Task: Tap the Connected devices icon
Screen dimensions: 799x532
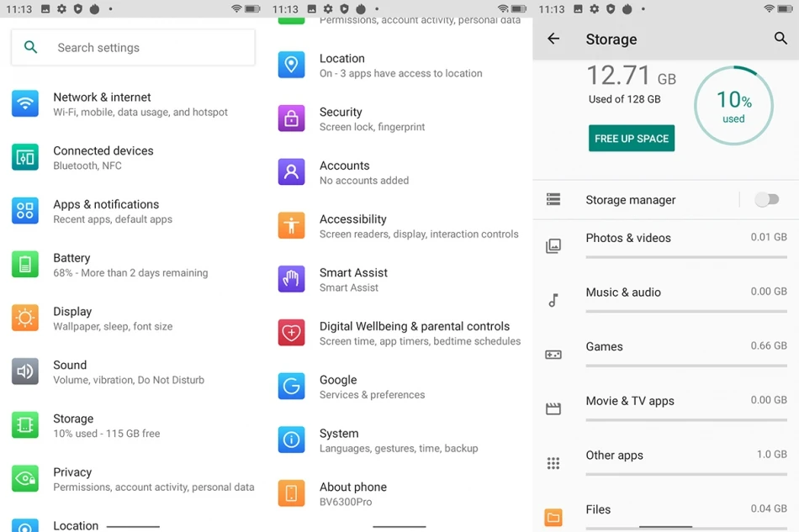Action: 25,157
